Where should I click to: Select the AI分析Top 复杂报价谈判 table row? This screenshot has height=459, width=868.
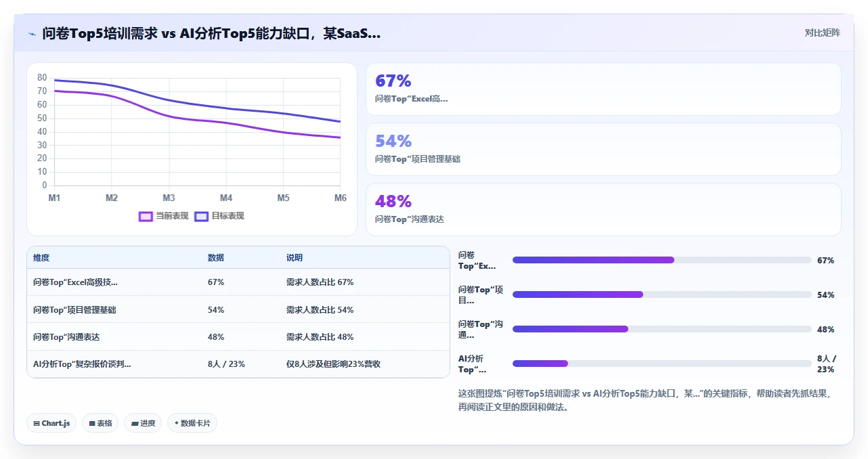(238, 364)
